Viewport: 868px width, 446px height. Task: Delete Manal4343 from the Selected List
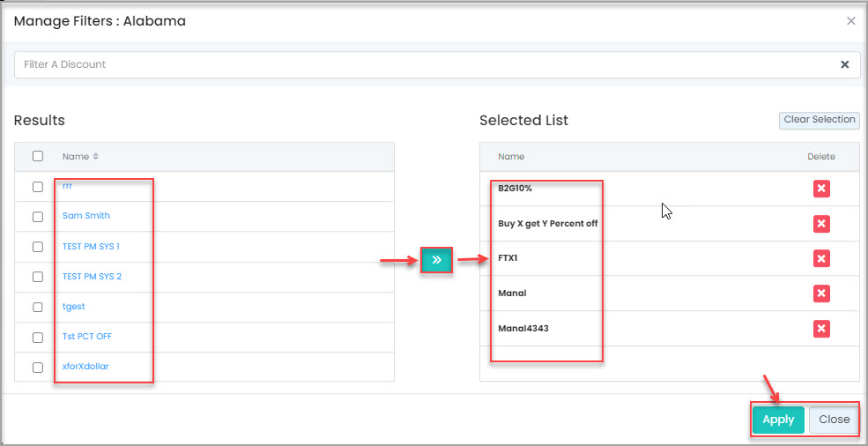tap(821, 329)
